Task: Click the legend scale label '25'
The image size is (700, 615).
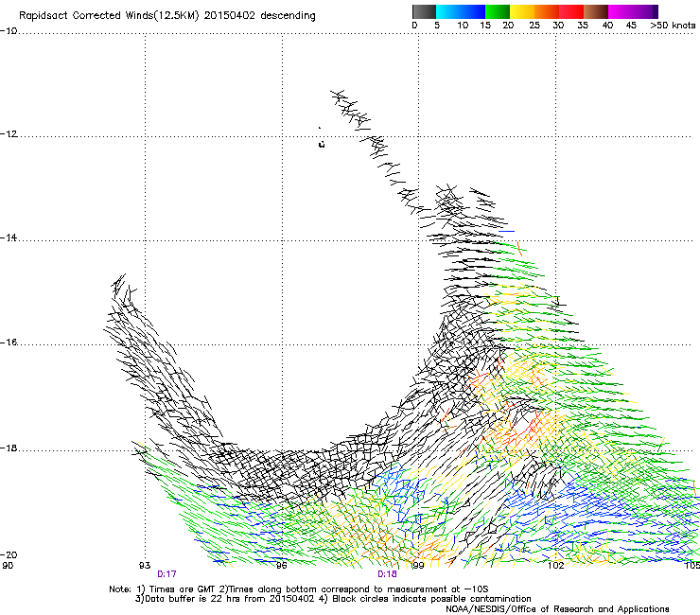Action: coord(534,26)
